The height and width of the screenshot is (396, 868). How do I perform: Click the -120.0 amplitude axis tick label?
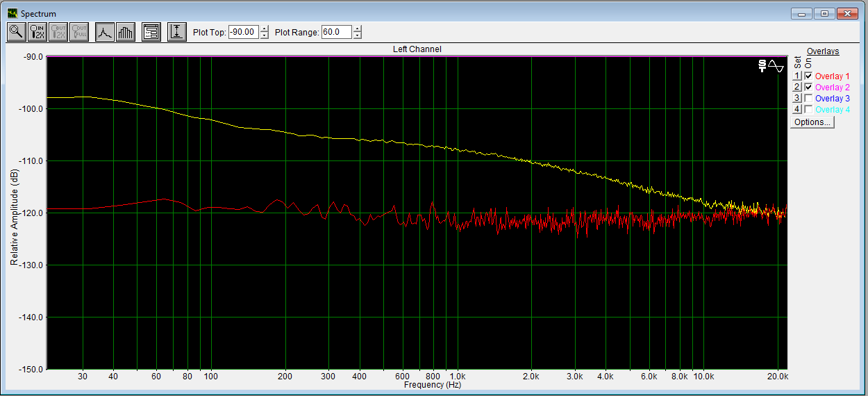(x=33, y=213)
